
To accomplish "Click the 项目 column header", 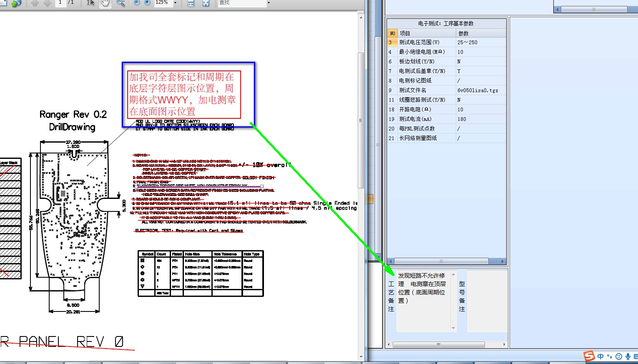I will (427, 33).
